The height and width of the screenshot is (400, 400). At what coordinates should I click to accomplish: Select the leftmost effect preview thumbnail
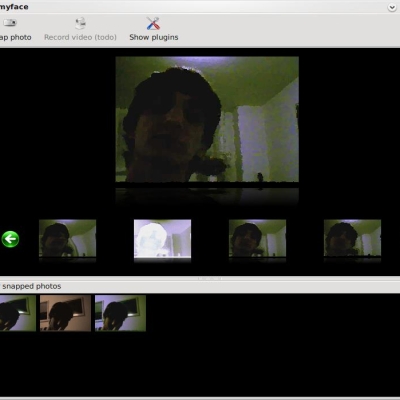point(67,238)
